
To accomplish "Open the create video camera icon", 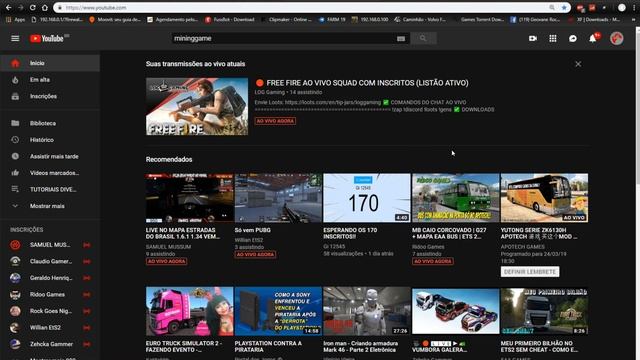I will (533, 38).
